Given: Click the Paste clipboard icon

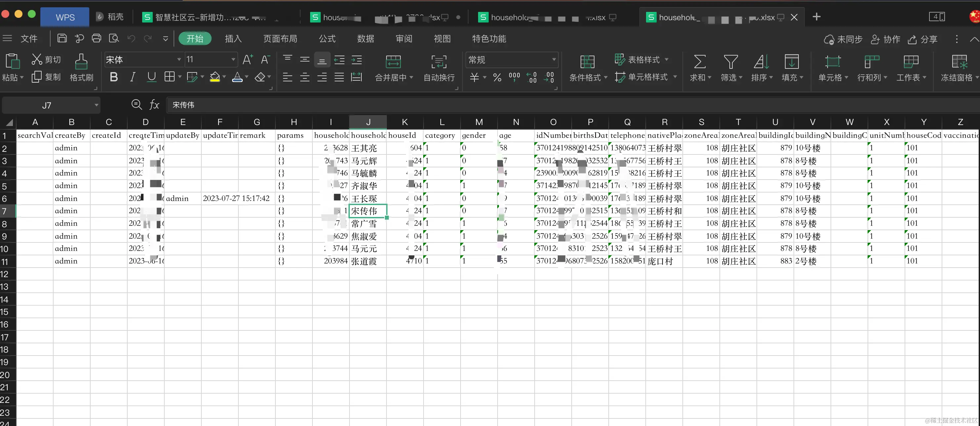Looking at the screenshot, I should [12, 61].
